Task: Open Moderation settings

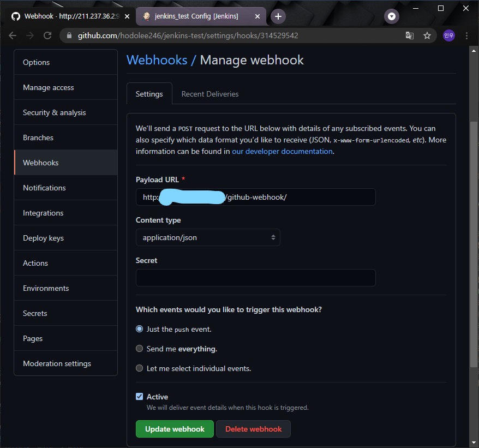Action: click(65, 363)
